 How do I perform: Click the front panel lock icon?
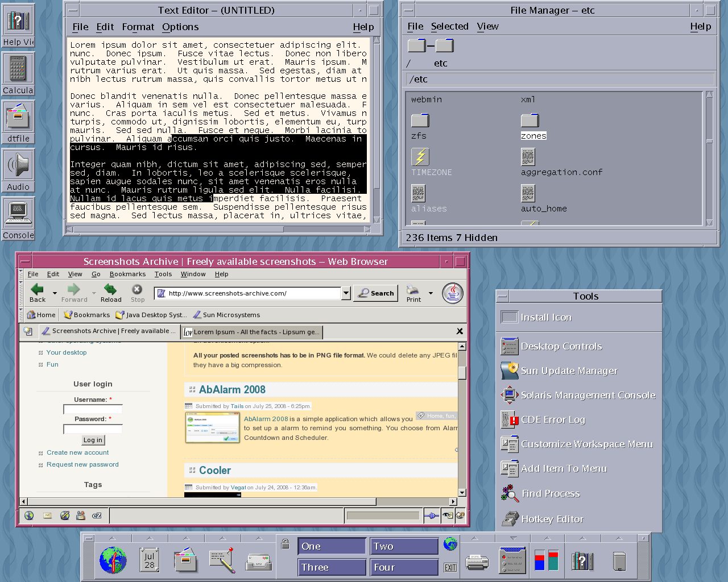286,543
